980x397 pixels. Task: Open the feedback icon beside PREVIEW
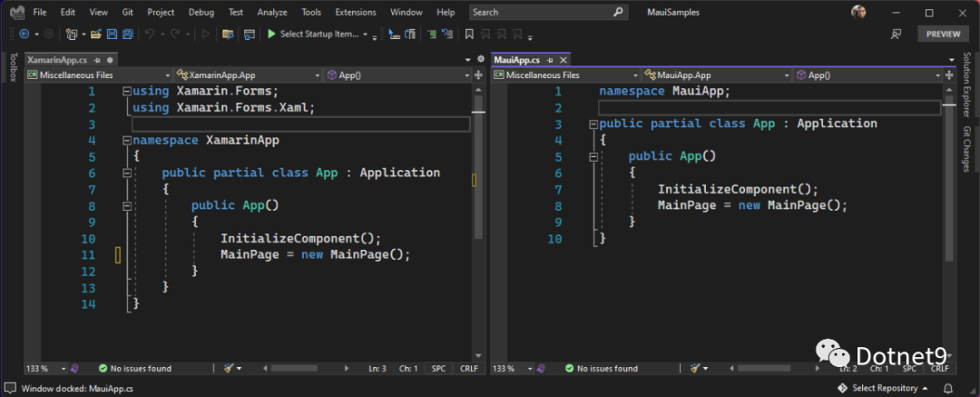tap(897, 34)
